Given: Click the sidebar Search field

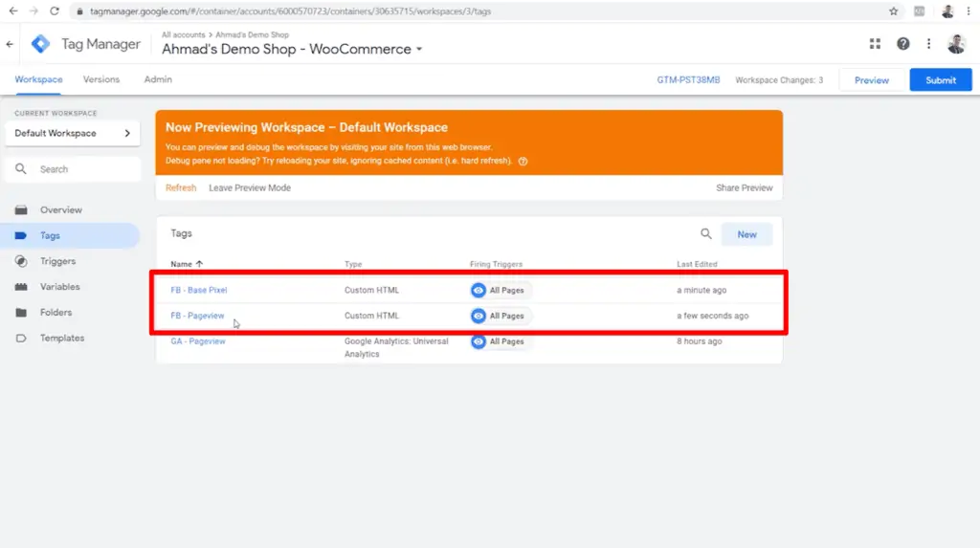Looking at the screenshot, I should coord(73,169).
